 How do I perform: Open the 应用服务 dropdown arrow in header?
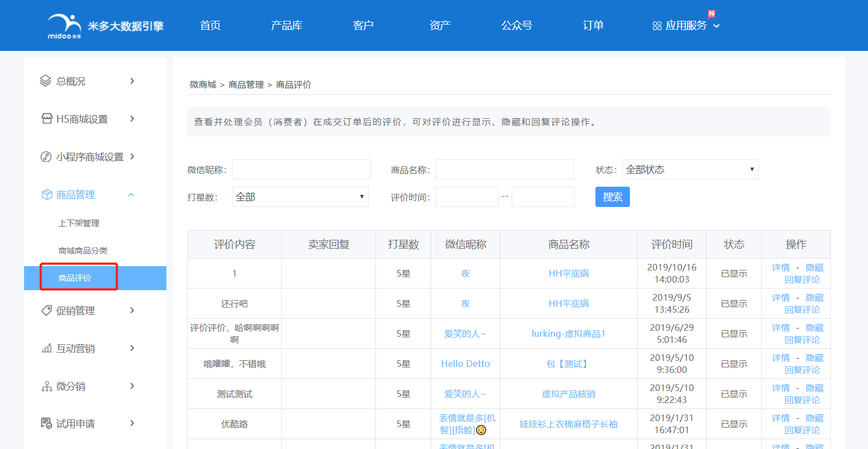pyautogui.click(x=716, y=26)
